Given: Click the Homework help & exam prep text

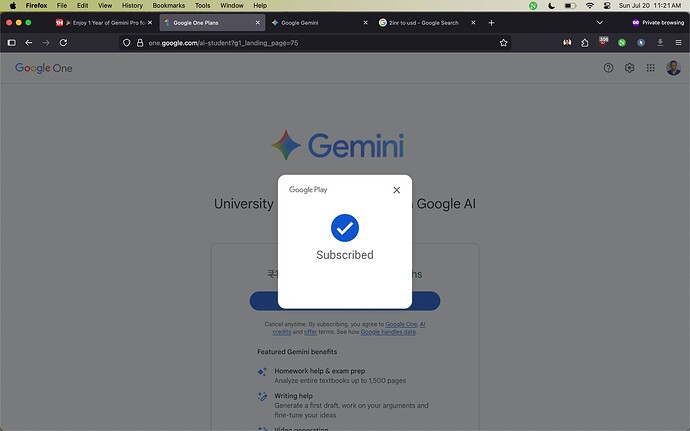Looking at the screenshot, I should click(x=319, y=371).
